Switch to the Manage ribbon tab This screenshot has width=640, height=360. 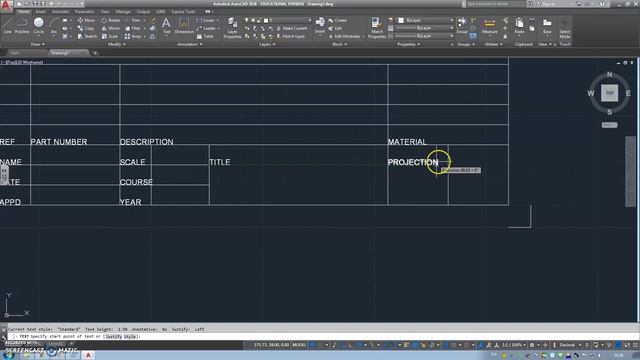(123, 11)
